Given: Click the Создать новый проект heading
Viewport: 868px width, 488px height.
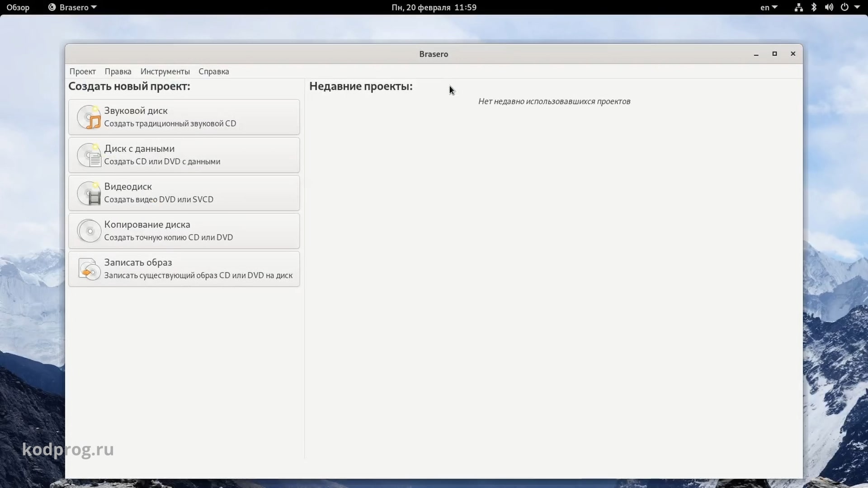Looking at the screenshot, I should point(129,86).
